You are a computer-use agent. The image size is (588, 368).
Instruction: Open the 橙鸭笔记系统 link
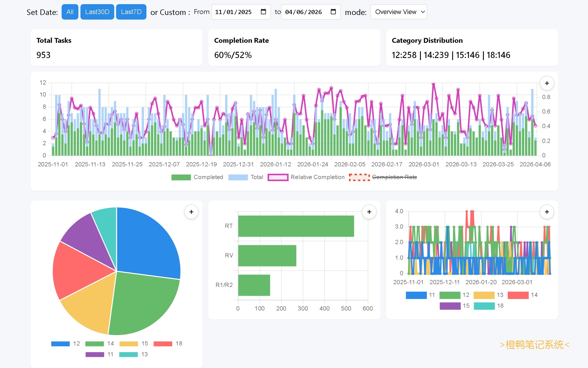(534, 345)
